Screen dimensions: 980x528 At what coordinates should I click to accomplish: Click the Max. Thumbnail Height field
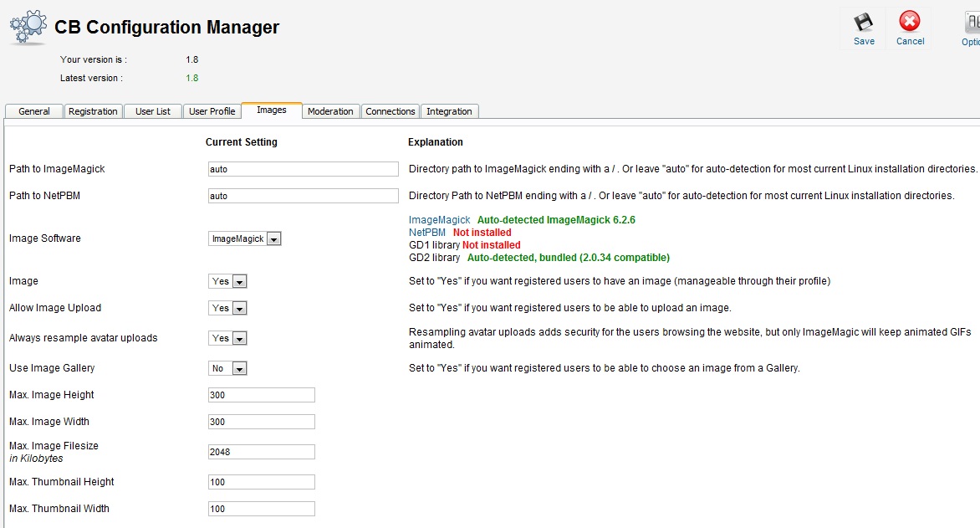[x=261, y=482]
